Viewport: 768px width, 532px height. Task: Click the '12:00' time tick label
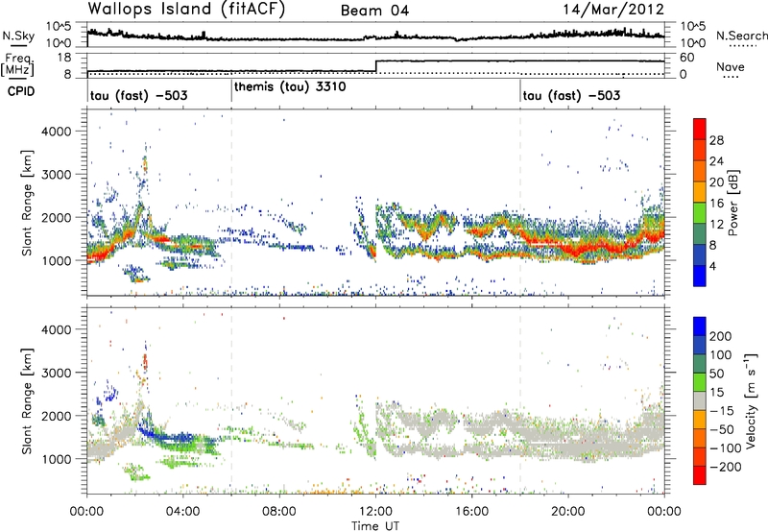[x=375, y=512]
